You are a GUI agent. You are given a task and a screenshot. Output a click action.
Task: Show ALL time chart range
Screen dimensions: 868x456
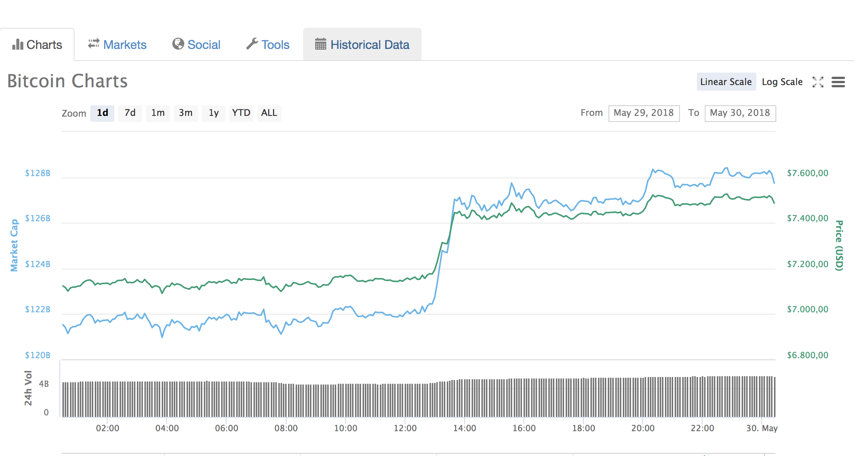[269, 113]
